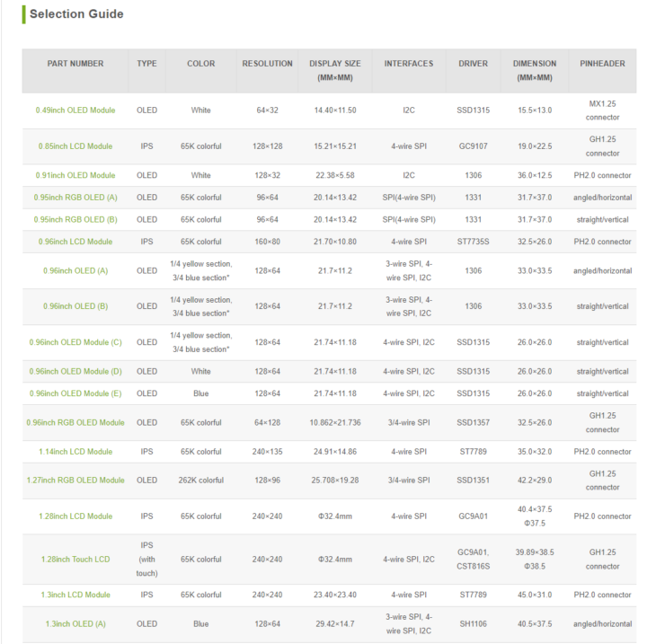Select the 1.28inch Touch LCD link

pyautogui.click(x=75, y=559)
